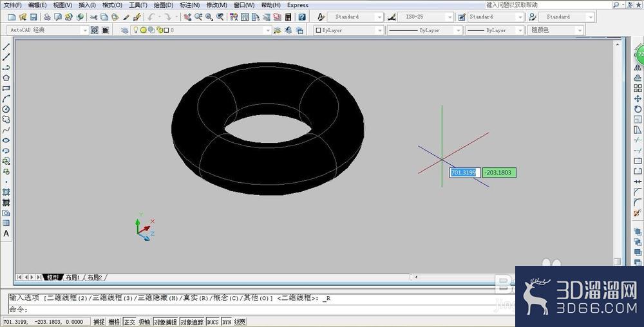Select the Rotate modify tool
644x327 pixels.
(638, 109)
